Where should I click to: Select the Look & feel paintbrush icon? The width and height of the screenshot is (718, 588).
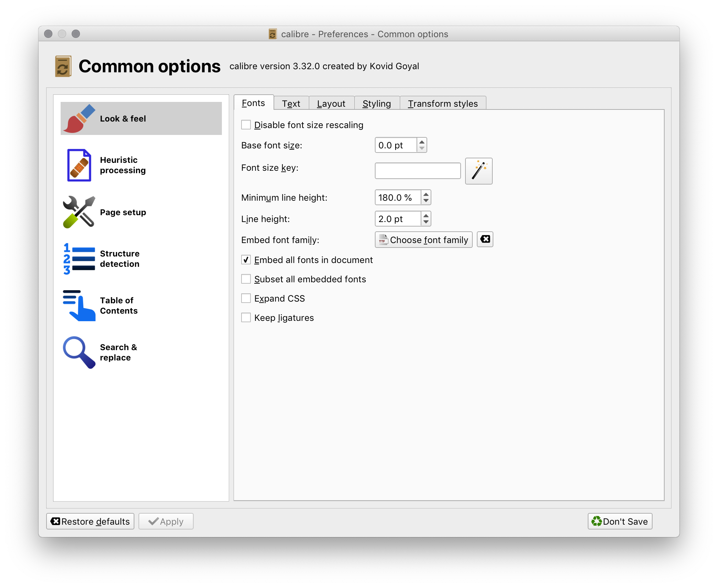[79, 118]
